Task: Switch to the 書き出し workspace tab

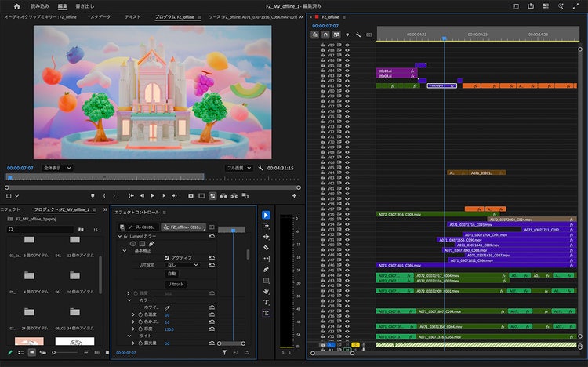Action: [x=85, y=5]
